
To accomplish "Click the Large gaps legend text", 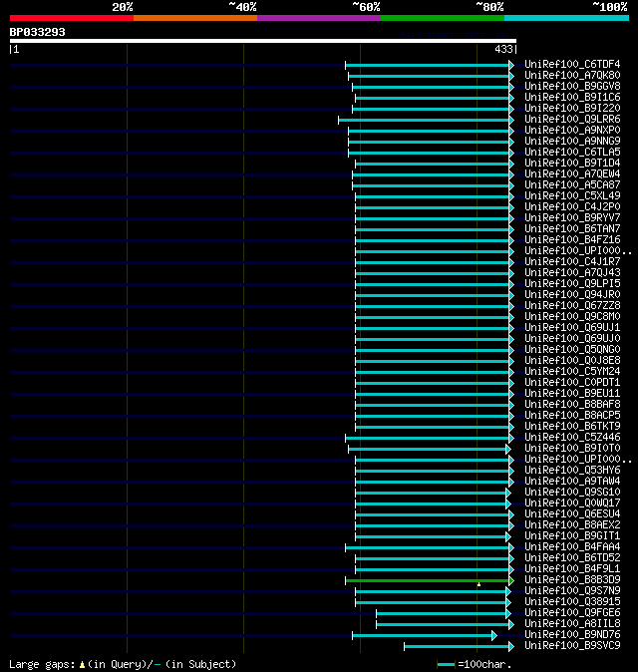I will (x=123, y=664).
